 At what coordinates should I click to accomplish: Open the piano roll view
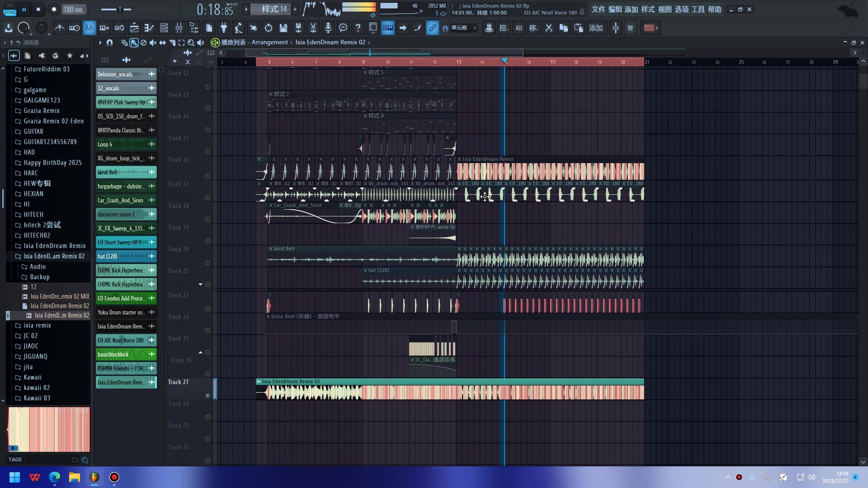coord(149,28)
